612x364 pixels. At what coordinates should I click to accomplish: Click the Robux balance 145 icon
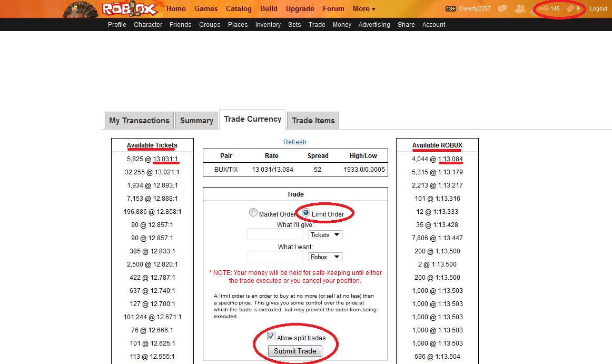(544, 8)
